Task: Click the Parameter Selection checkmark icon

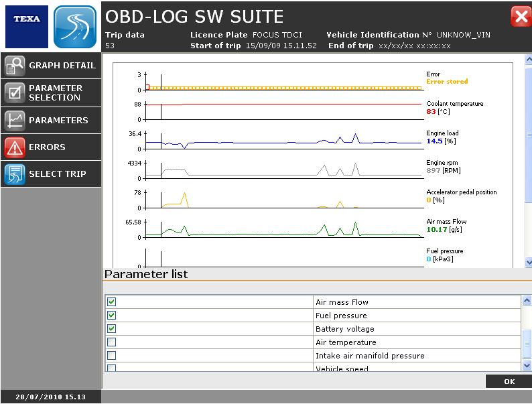Action: (15, 92)
